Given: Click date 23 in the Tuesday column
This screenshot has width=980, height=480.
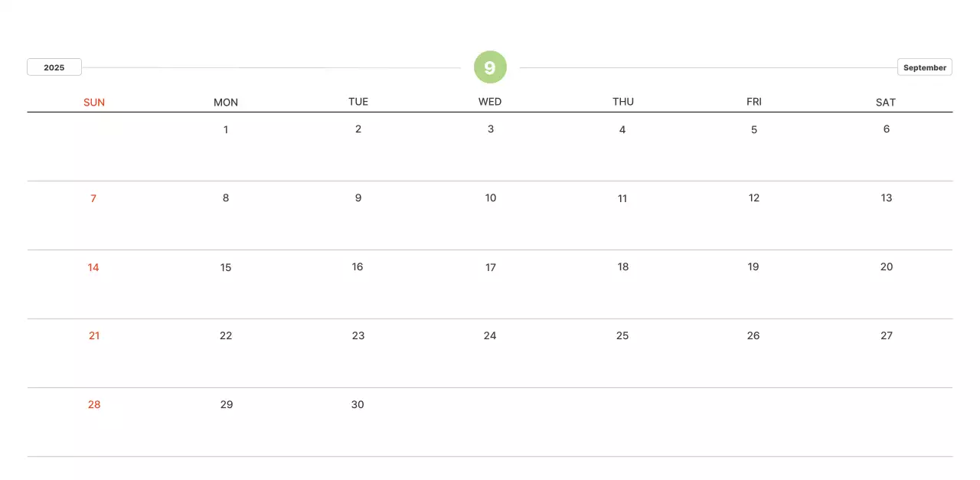Looking at the screenshot, I should tap(358, 335).
